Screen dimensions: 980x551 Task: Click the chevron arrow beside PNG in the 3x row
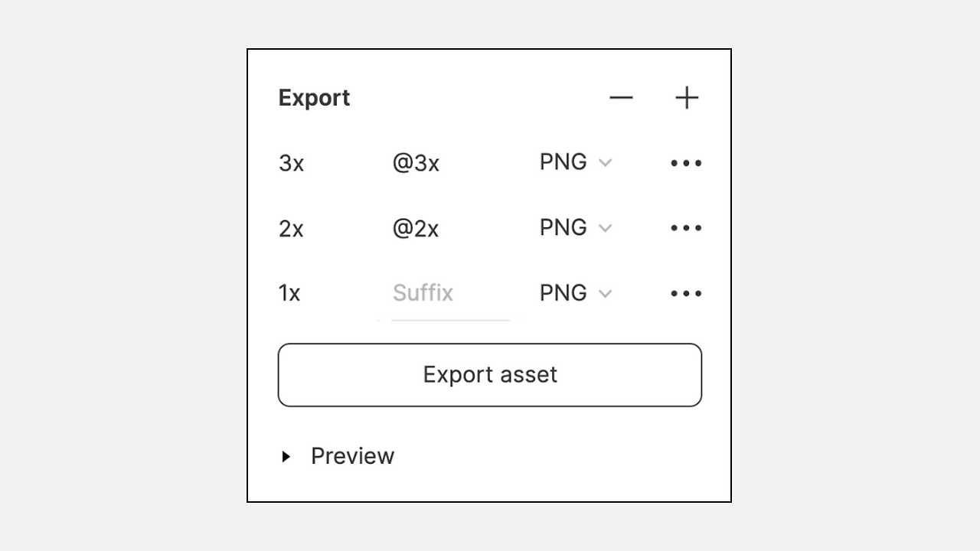[605, 163]
